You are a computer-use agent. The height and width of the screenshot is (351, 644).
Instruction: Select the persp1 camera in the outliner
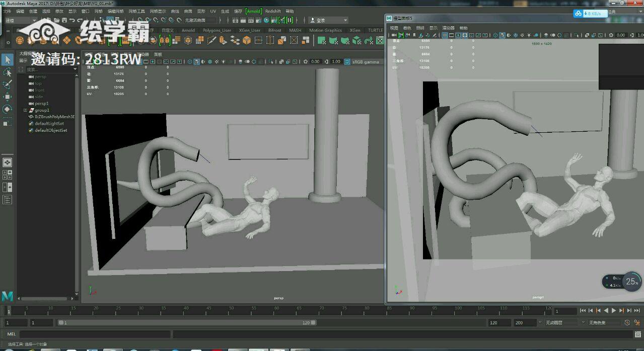pos(42,104)
